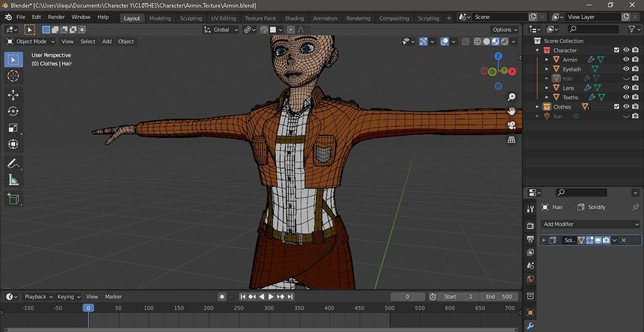Expand the Armin object in the outliner
The width and height of the screenshot is (644, 332).
coord(546,59)
